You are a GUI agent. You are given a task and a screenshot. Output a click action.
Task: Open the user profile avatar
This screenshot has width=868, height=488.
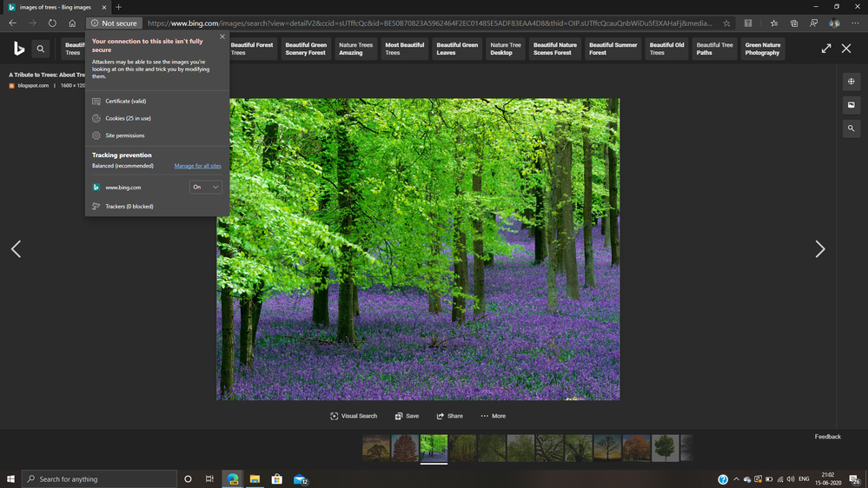pos(834,23)
